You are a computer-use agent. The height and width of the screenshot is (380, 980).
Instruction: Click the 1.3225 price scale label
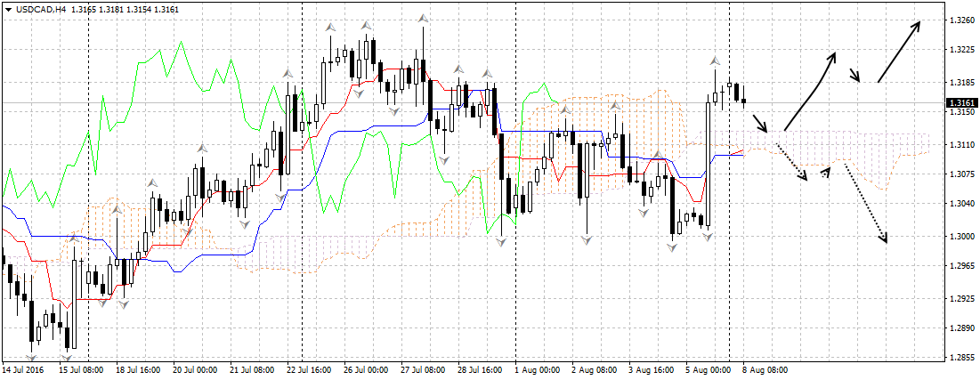pos(960,51)
